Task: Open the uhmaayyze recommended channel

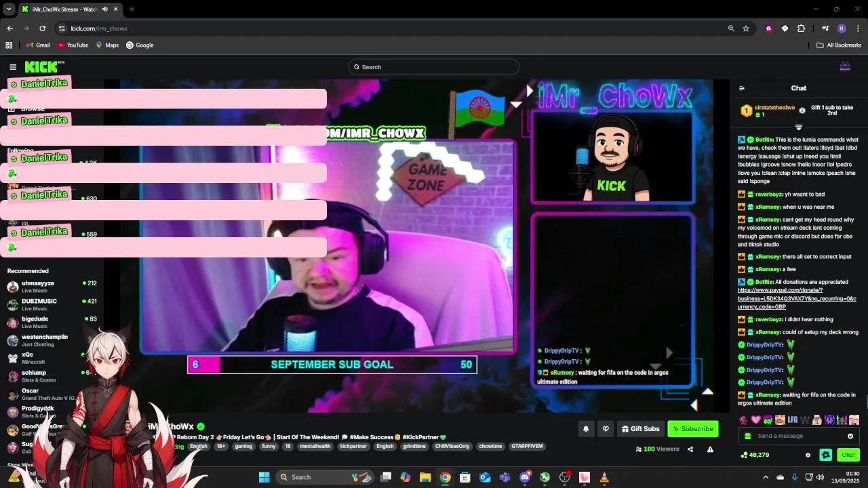Action: [52, 286]
